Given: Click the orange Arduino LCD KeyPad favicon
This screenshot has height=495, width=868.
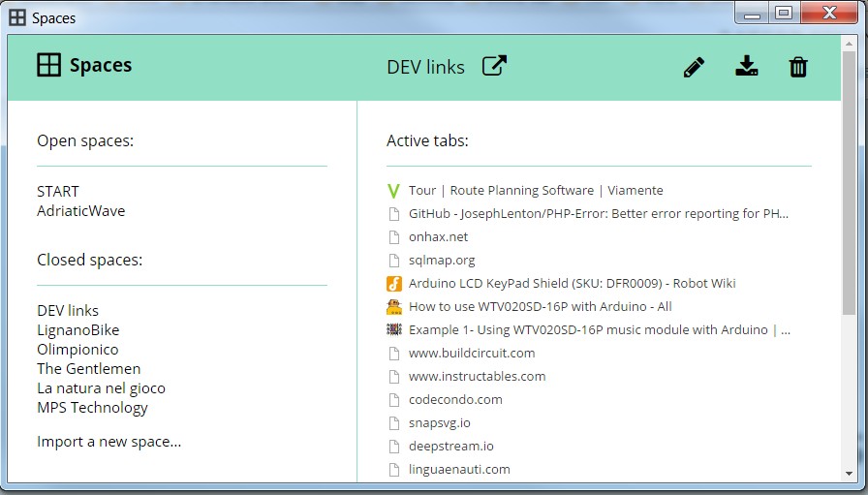Looking at the screenshot, I should pyautogui.click(x=393, y=284).
